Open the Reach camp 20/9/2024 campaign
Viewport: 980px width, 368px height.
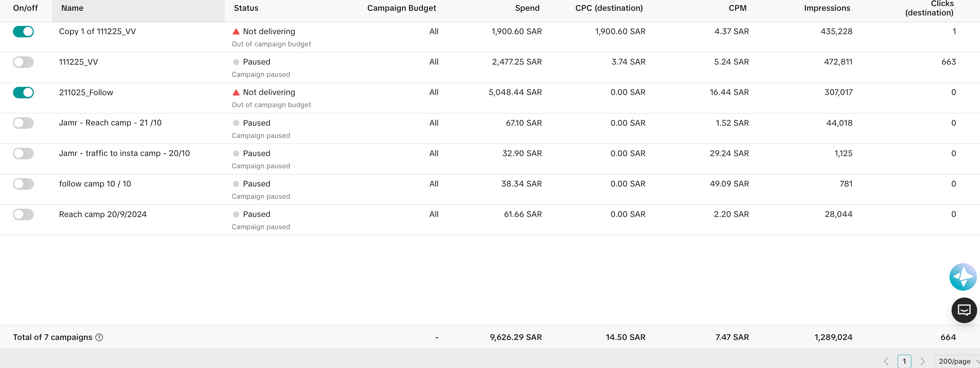pyautogui.click(x=103, y=215)
